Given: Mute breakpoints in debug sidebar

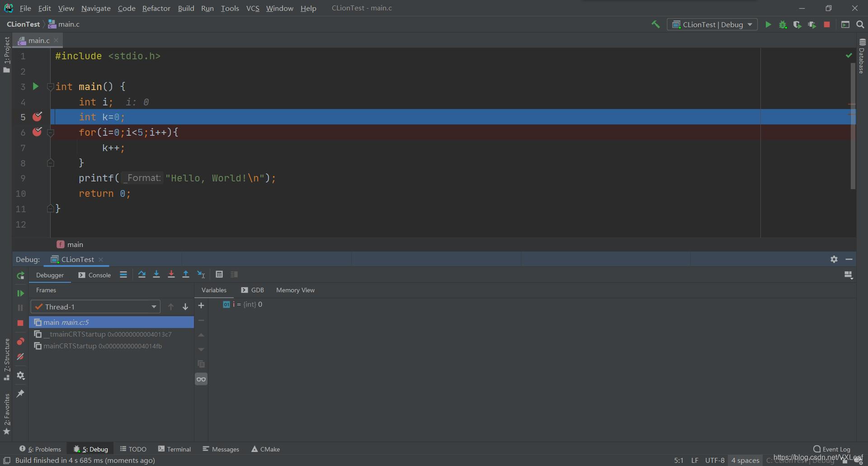Looking at the screenshot, I should 20,357.
